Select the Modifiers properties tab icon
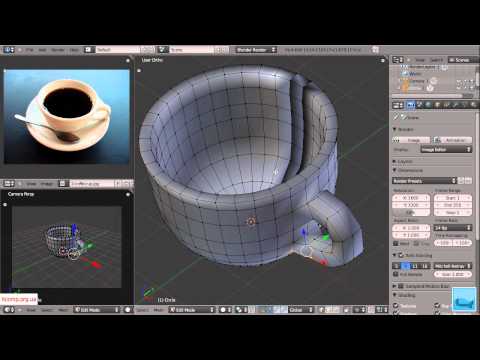The image size is (480, 360). pos(456,105)
